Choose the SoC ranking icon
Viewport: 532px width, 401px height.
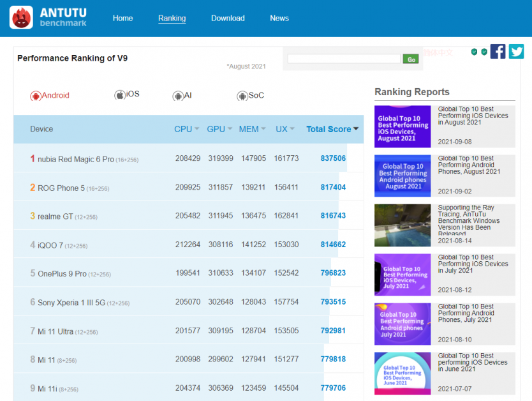pos(242,96)
